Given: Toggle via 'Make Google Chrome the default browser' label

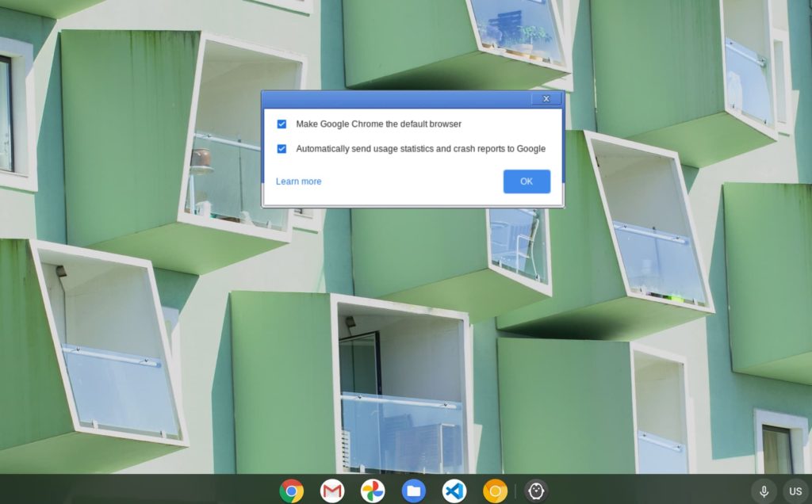Looking at the screenshot, I should pyautogui.click(x=378, y=124).
